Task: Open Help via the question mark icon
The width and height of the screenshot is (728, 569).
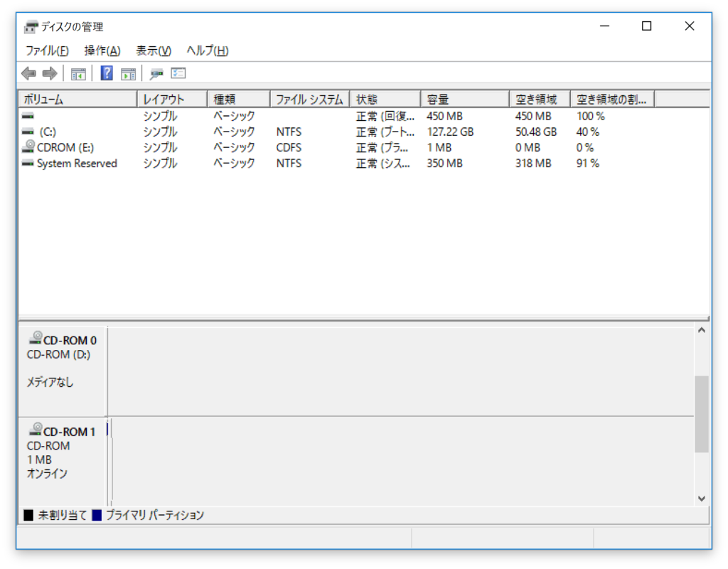Action: (107, 73)
